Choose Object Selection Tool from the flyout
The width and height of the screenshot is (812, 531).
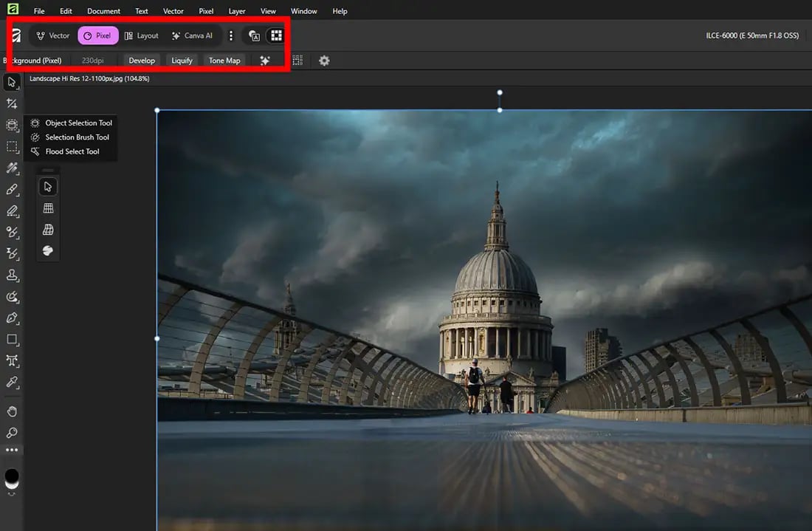tap(72, 123)
